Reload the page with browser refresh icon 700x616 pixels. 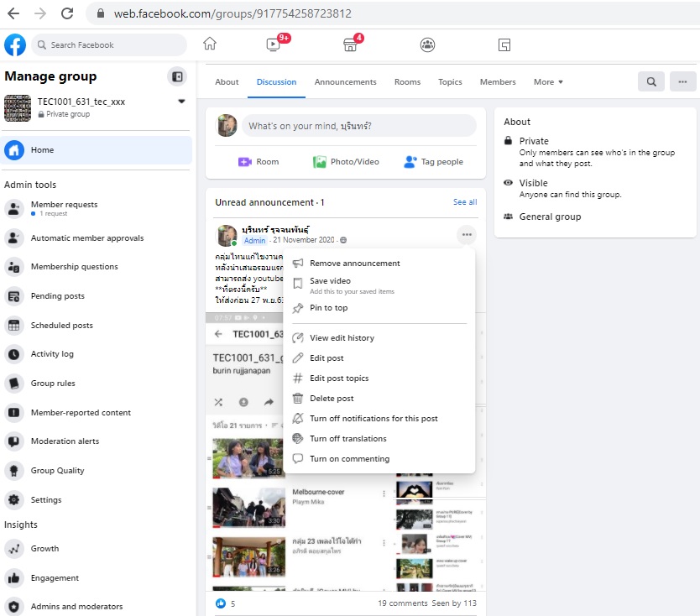pyautogui.click(x=67, y=13)
